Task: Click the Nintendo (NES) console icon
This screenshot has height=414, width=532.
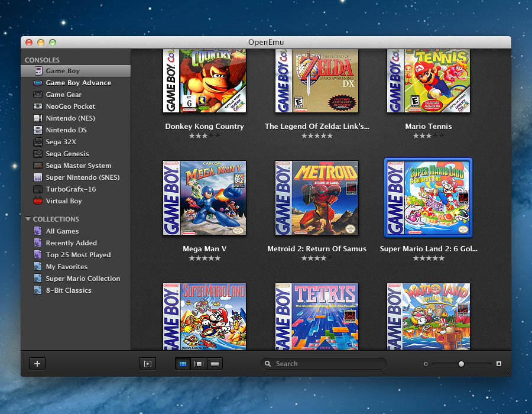Action: pos(38,118)
